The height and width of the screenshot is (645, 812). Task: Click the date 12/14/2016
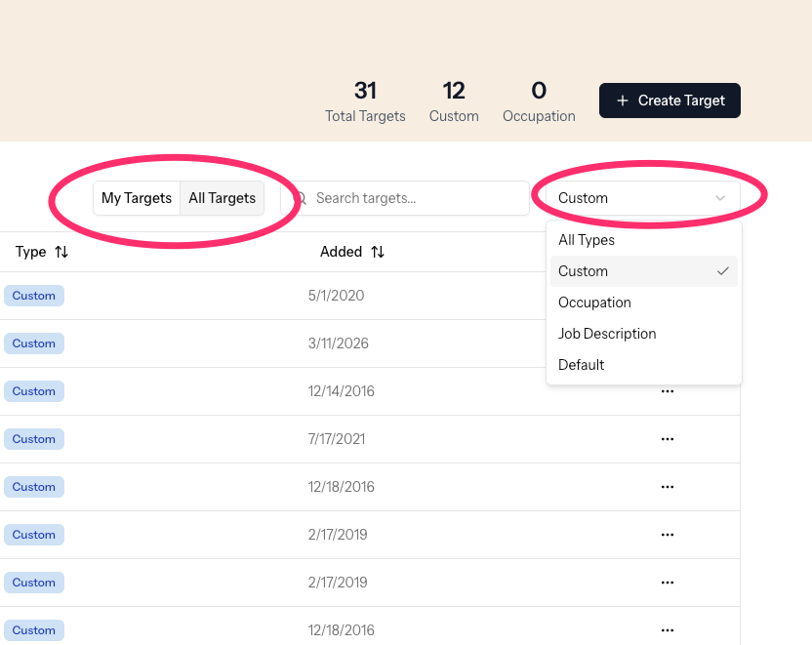tap(341, 391)
